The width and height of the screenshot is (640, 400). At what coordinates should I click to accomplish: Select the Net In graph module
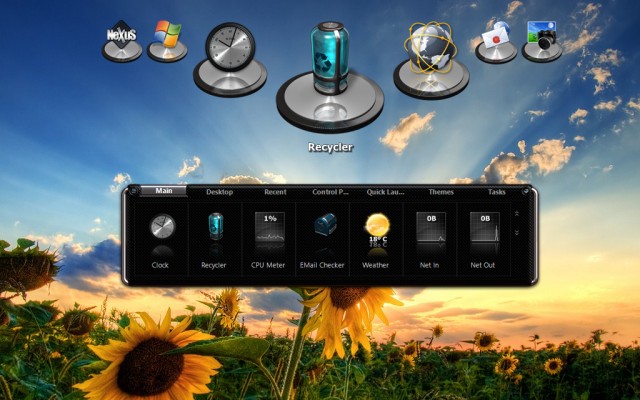(431, 227)
